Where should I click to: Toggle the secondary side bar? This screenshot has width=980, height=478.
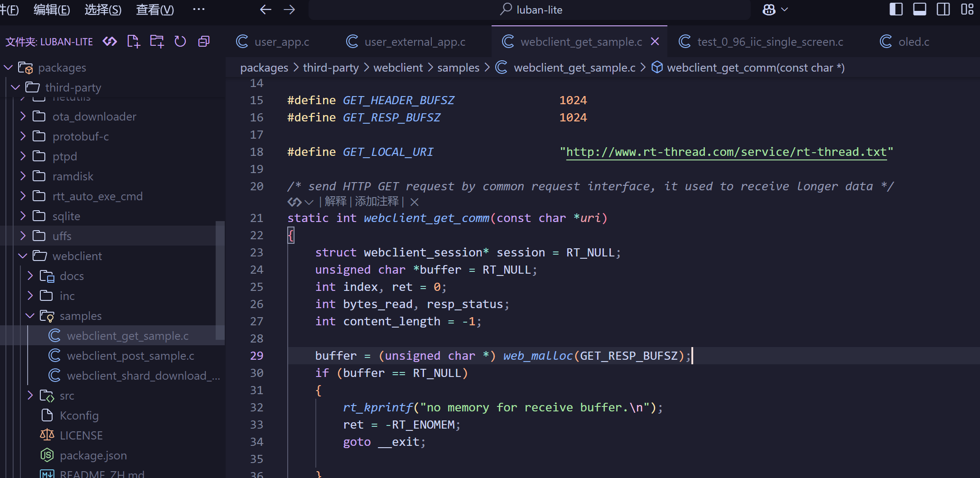click(x=943, y=10)
